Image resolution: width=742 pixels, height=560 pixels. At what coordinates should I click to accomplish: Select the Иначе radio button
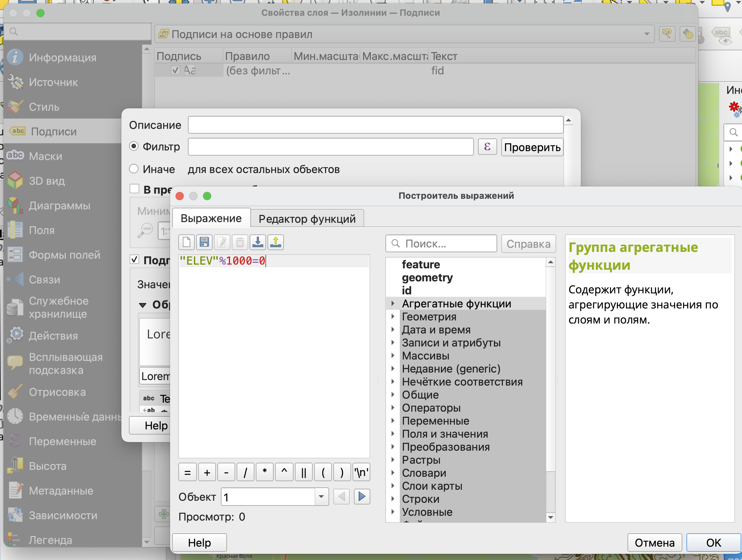[x=134, y=169]
